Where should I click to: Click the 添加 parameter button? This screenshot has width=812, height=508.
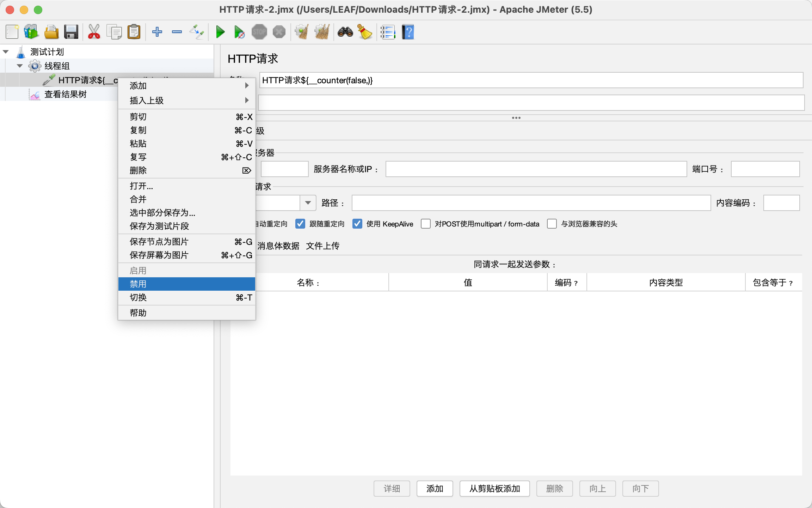coord(435,489)
